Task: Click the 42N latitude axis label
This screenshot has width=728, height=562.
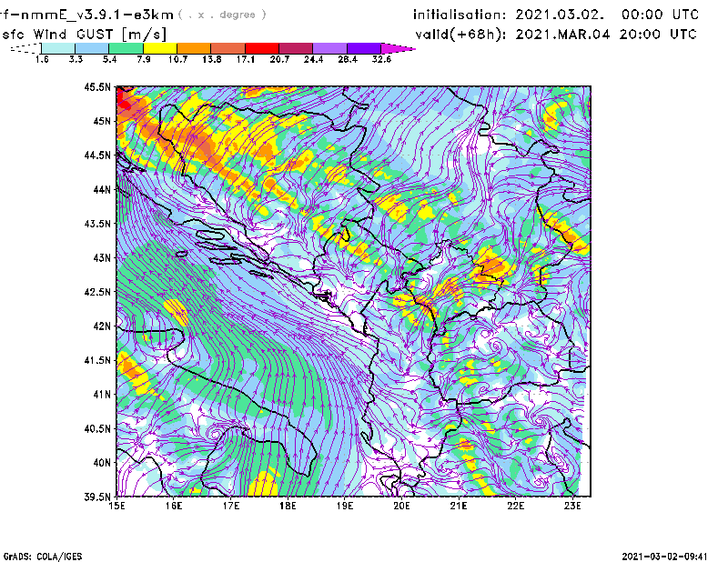Action: 101,326
